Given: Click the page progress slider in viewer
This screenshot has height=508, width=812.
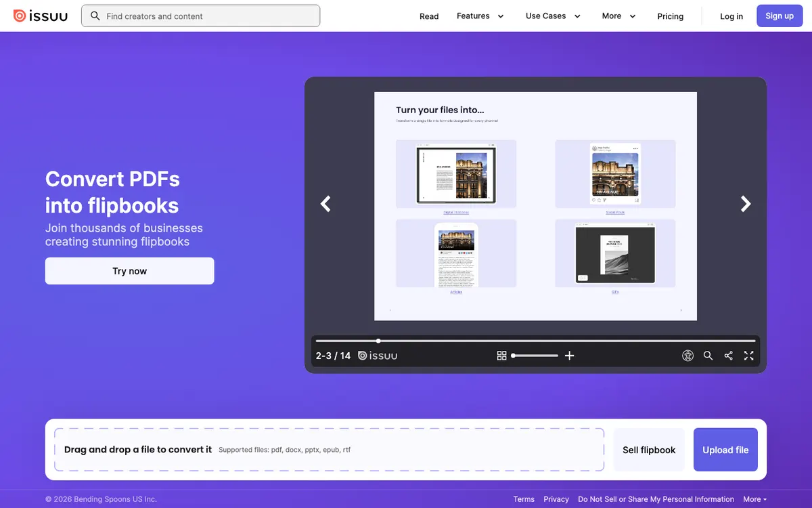Looking at the screenshot, I should pos(535,341).
